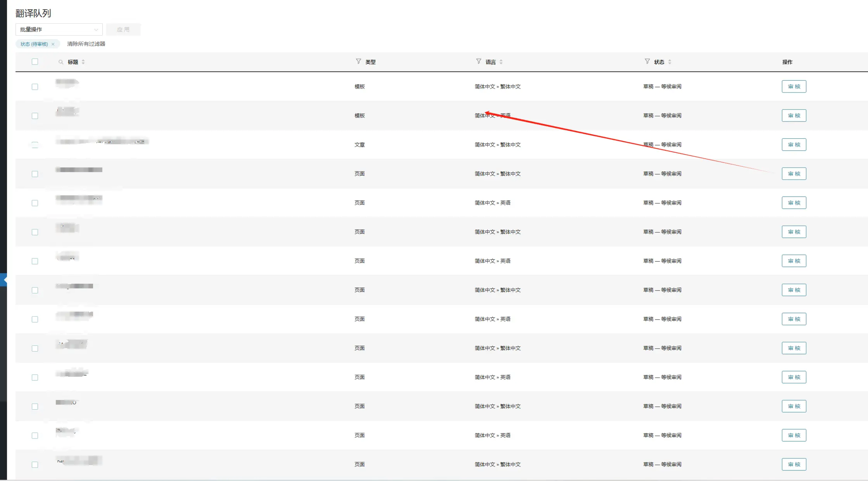Click the 清除所有过滤器 link

86,44
